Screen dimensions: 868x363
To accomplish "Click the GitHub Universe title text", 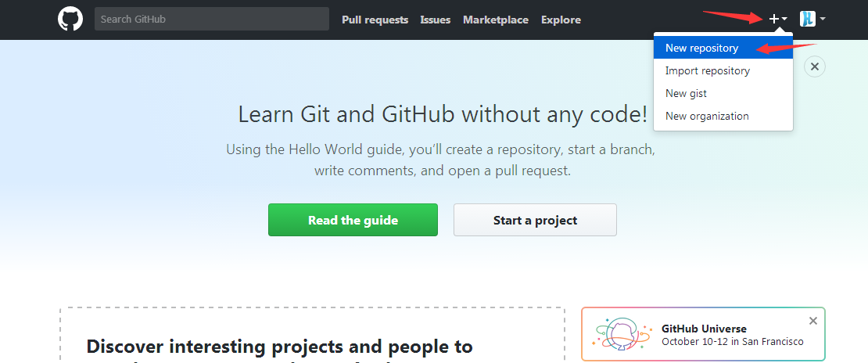I will (704, 329).
